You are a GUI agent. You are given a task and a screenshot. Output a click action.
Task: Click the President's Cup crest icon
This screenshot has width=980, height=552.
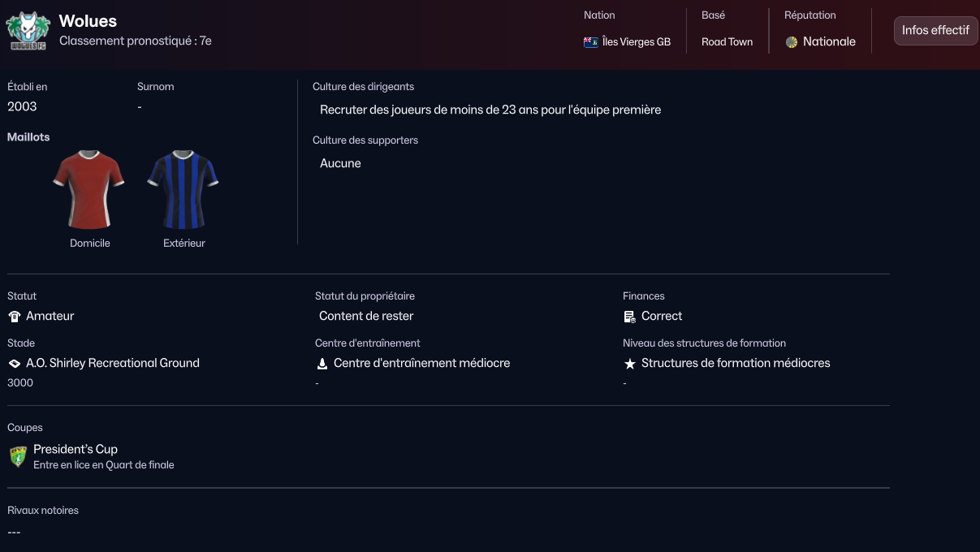pyautogui.click(x=18, y=456)
